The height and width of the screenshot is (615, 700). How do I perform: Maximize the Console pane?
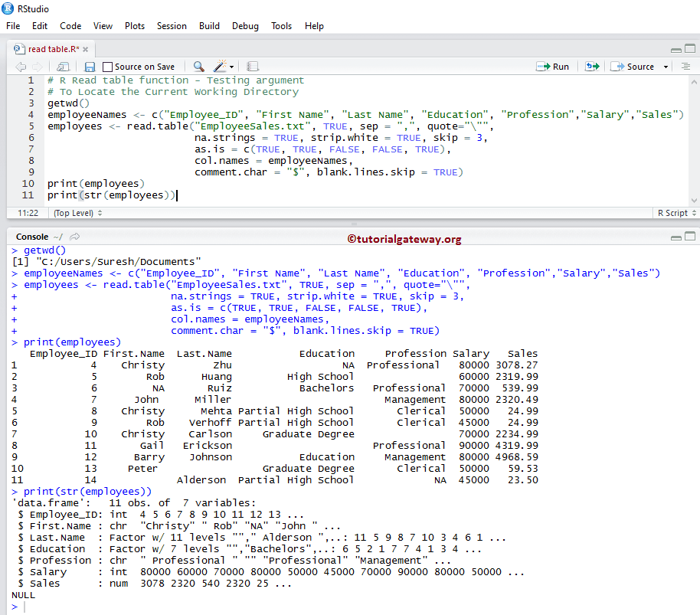pos(689,237)
